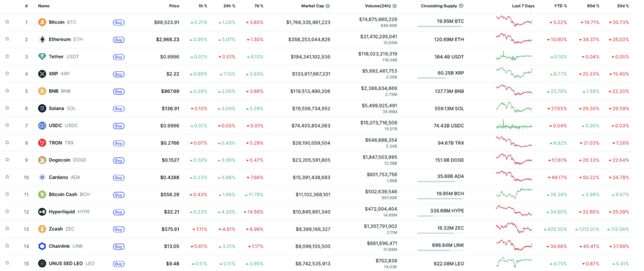Open Bitcoin Cash's 7-day sparkline chart
The image size is (644, 271).
(x=514, y=192)
